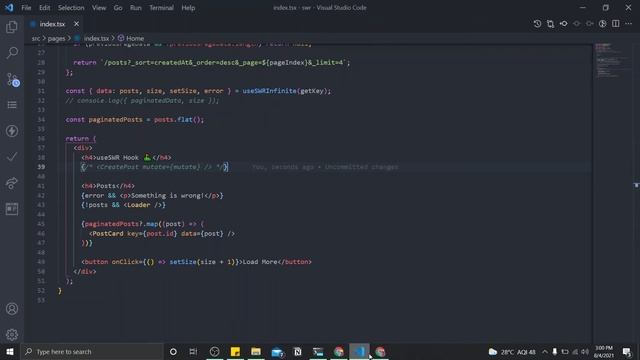Open the File menu
This screenshot has width=640, height=360.
tap(26, 8)
